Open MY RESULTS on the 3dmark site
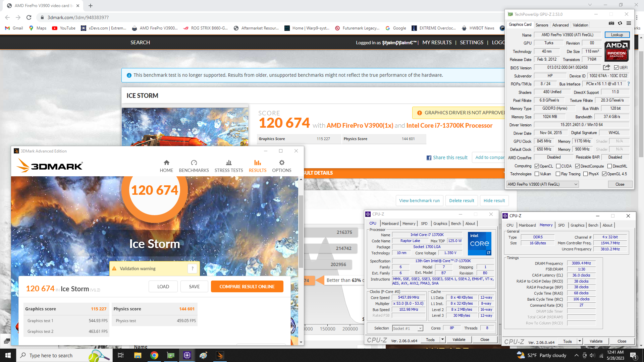 tap(437, 43)
